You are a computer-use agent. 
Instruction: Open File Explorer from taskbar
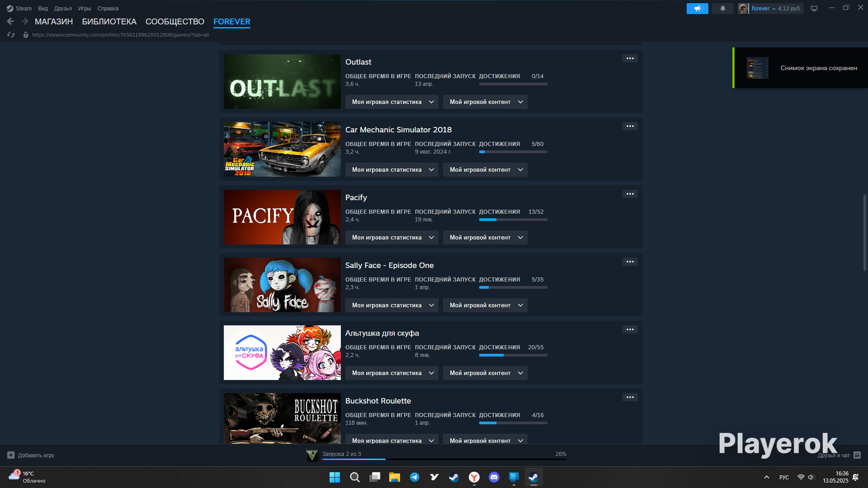pyautogui.click(x=394, y=477)
